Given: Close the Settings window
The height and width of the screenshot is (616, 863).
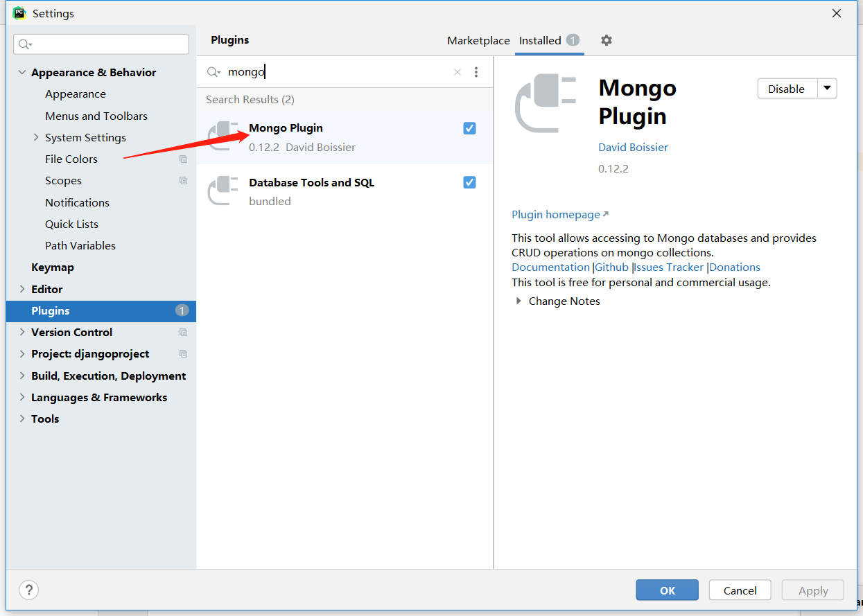Looking at the screenshot, I should (x=837, y=13).
